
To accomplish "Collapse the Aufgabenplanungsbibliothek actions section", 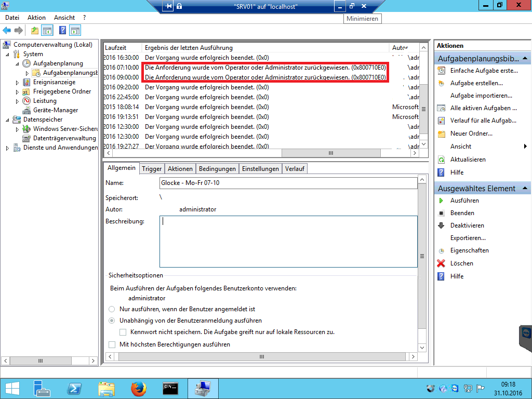I will click(x=525, y=59).
